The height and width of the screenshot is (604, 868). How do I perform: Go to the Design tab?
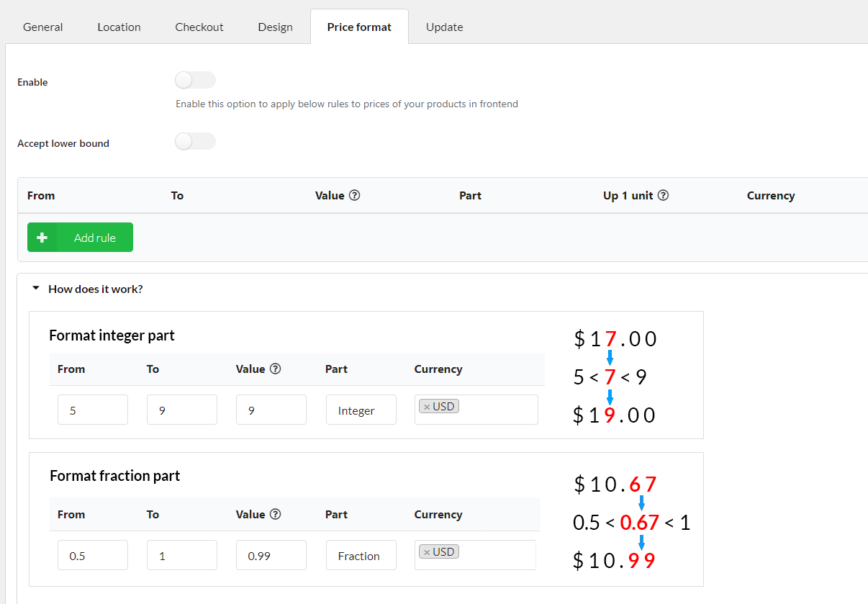[275, 27]
